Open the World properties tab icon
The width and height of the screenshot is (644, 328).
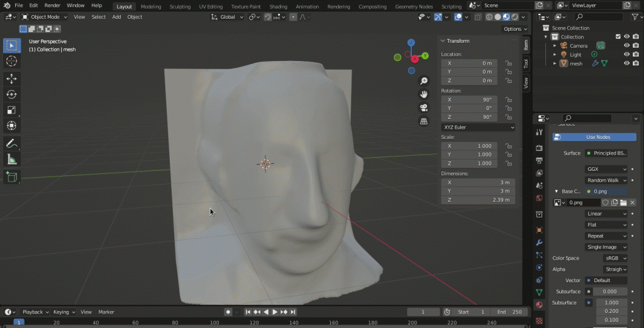pos(539,198)
